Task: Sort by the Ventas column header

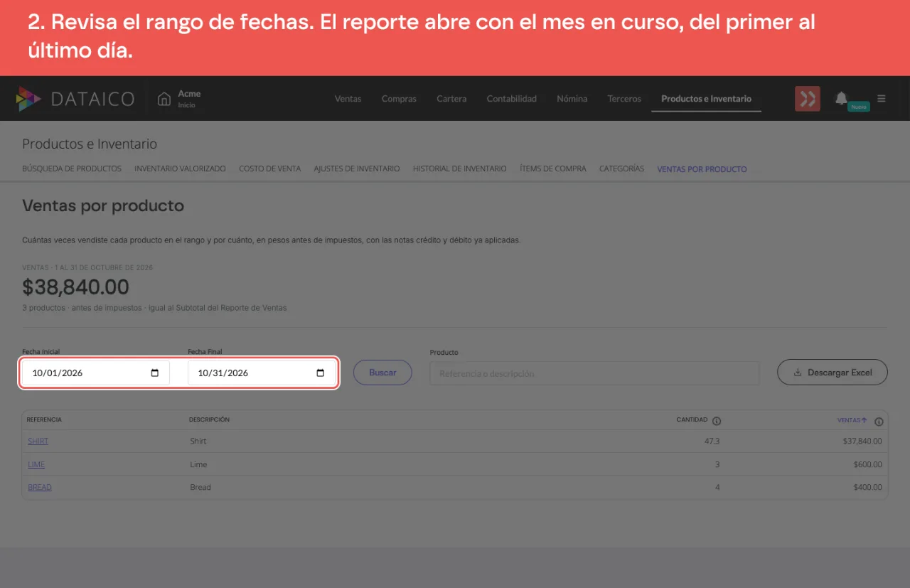Action: (x=852, y=420)
